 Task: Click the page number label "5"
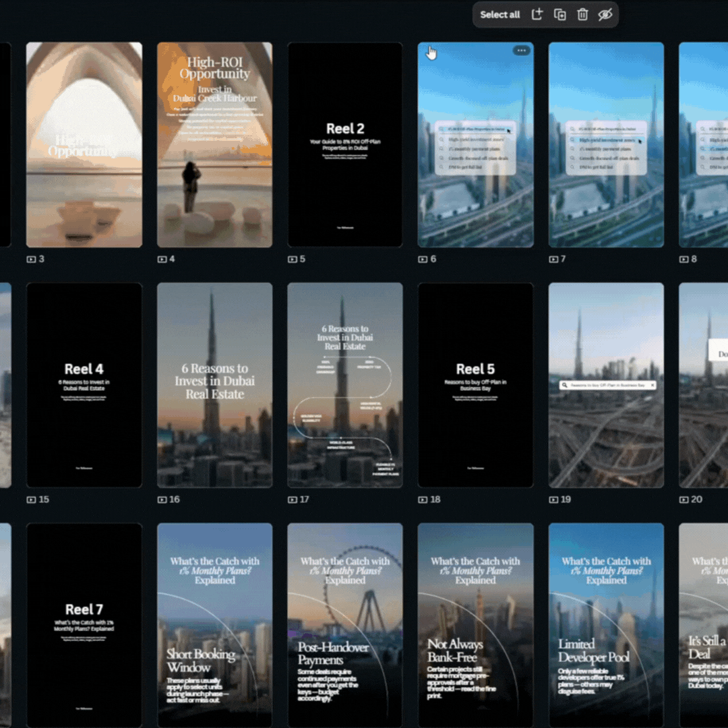click(x=303, y=259)
